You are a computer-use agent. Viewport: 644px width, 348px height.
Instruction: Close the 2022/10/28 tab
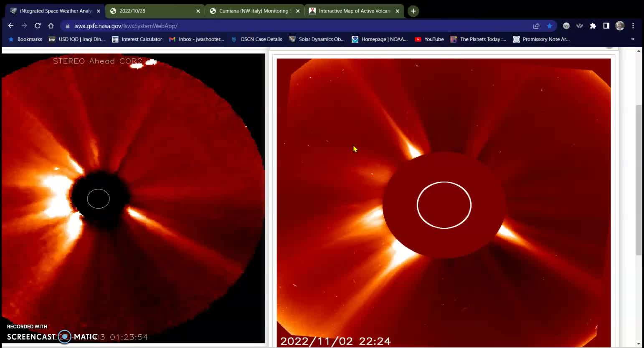tap(198, 11)
